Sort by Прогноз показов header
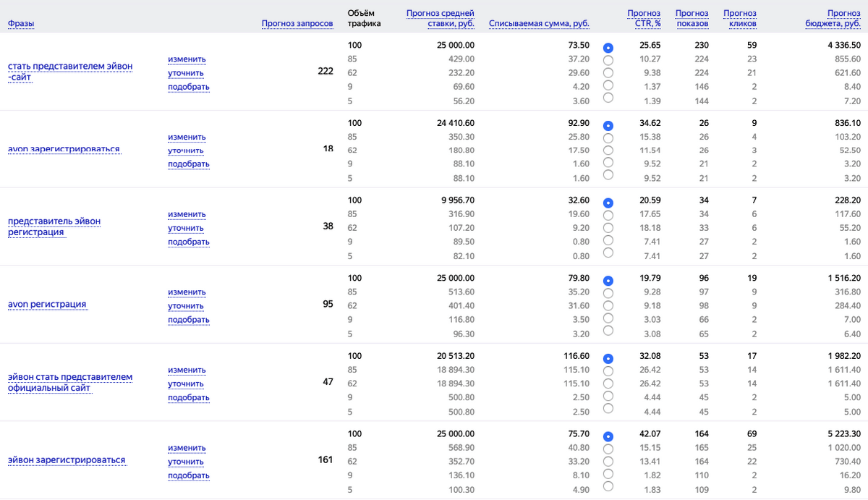This screenshot has height=500, width=868. click(x=692, y=18)
